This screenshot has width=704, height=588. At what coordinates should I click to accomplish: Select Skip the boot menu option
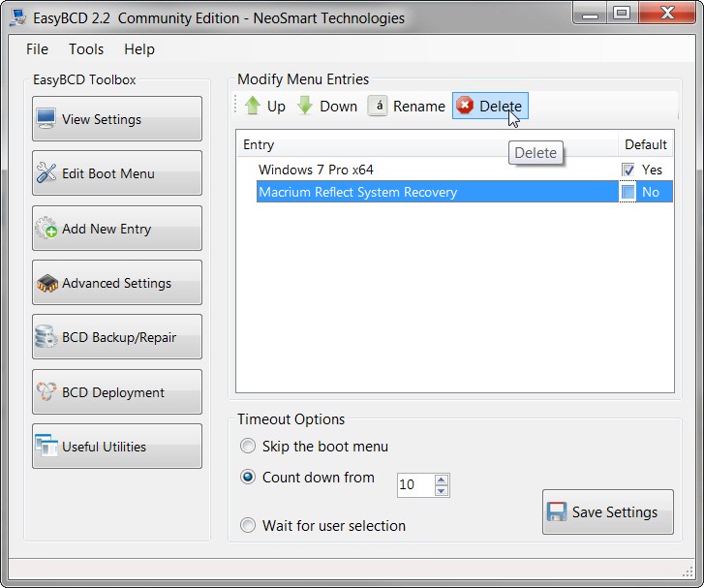(x=248, y=446)
